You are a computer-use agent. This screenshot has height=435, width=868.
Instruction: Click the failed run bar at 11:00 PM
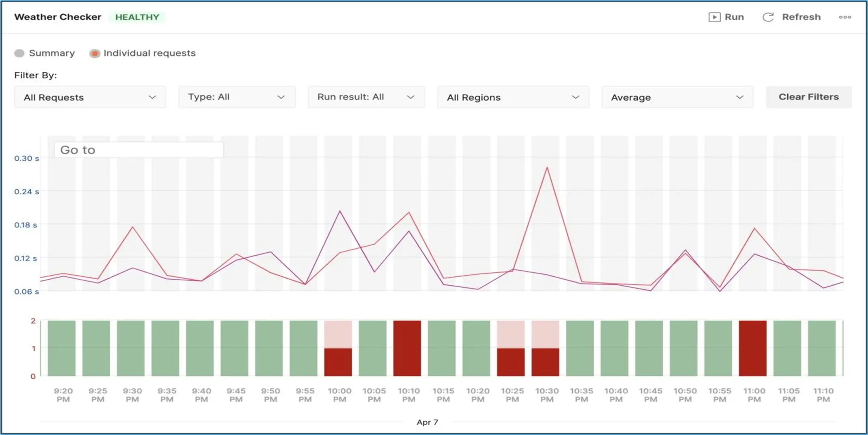[x=752, y=348]
